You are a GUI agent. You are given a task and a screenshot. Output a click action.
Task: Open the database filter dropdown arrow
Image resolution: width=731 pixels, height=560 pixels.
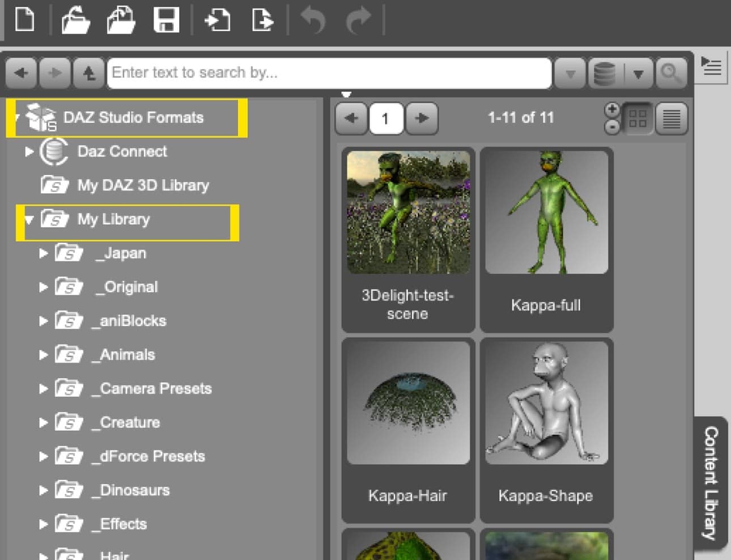point(638,74)
